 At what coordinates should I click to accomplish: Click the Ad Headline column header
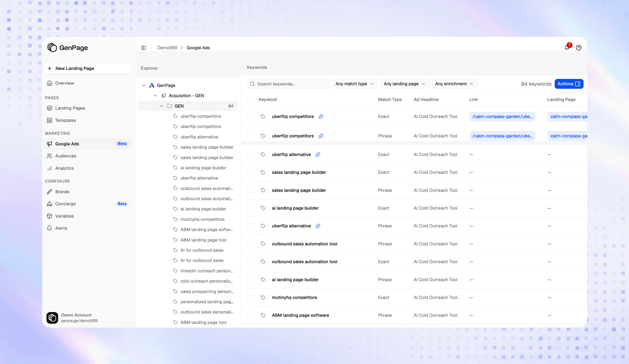point(426,99)
